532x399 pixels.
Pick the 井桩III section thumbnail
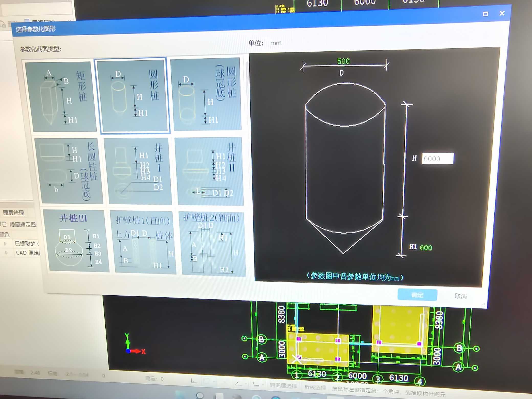(76, 240)
